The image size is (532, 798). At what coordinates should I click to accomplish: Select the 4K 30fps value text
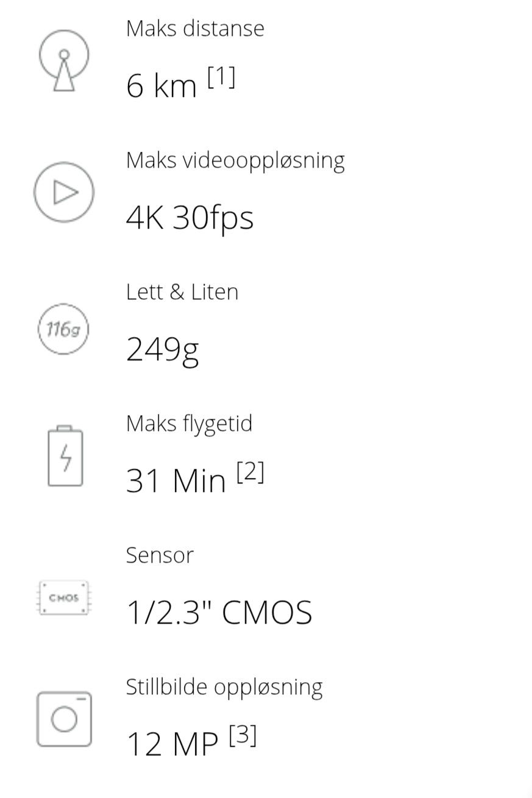click(x=190, y=218)
